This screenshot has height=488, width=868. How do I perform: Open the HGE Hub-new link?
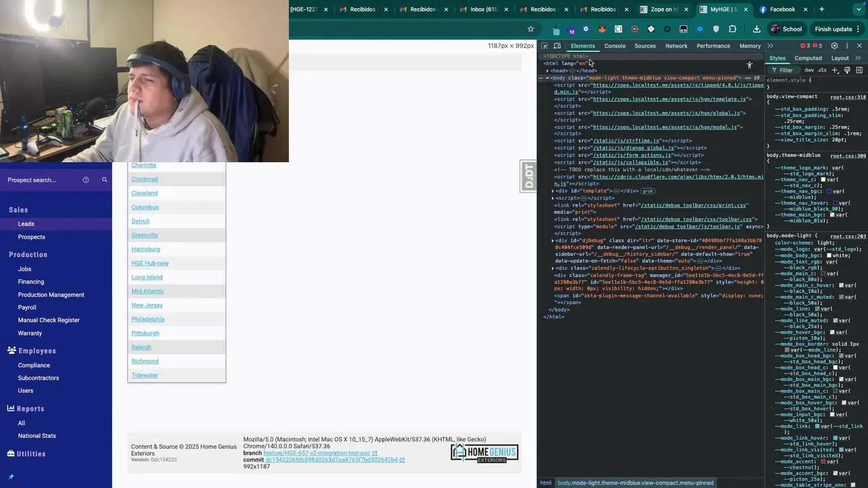[x=150, y=263]
